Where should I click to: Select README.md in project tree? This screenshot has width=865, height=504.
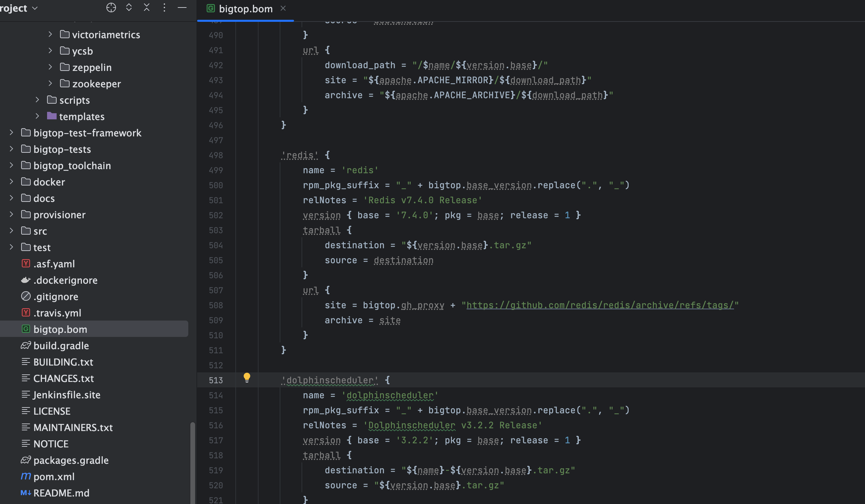pyautogui.click(x=61, y=493)
